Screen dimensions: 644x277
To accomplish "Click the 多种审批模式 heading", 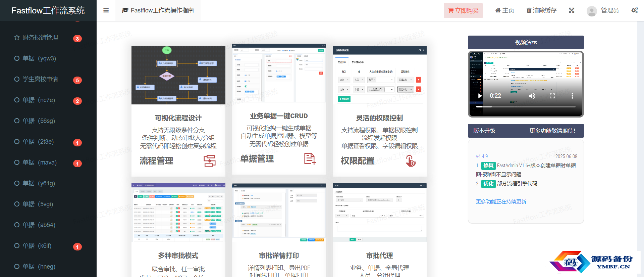I will [178, 256].
